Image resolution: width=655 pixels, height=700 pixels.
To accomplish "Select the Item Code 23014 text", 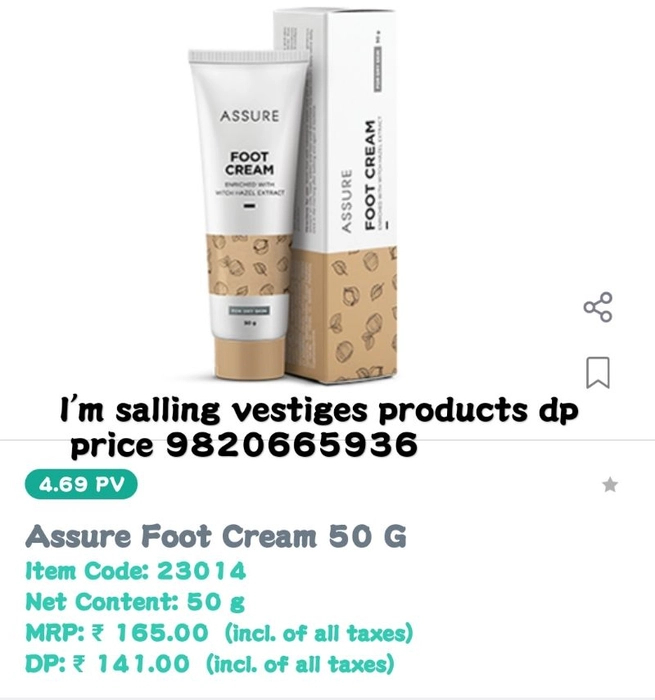I will pos(136,571).
